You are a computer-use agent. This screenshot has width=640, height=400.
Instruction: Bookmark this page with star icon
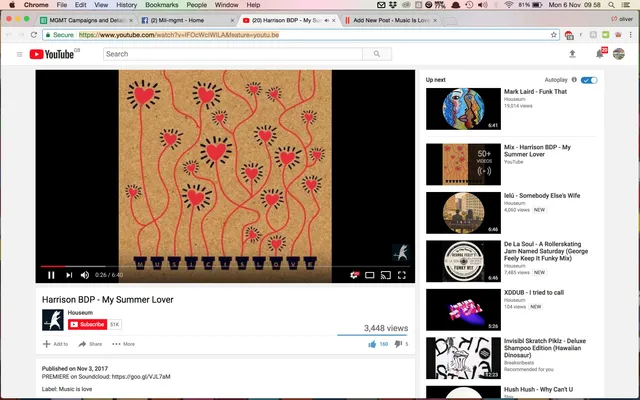[553, 35]
